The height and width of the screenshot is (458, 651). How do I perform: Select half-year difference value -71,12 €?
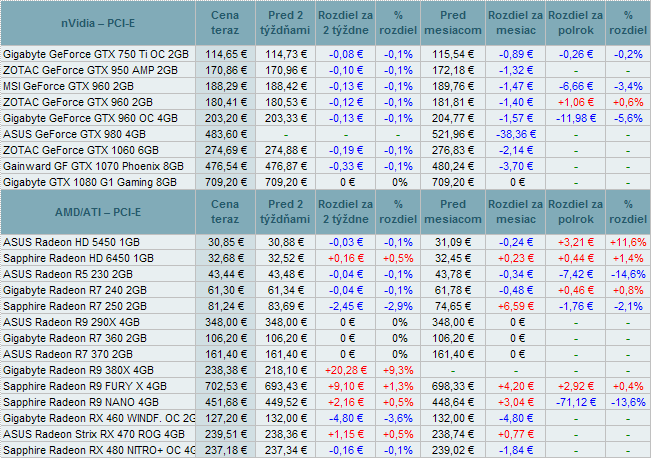[576, 402]
